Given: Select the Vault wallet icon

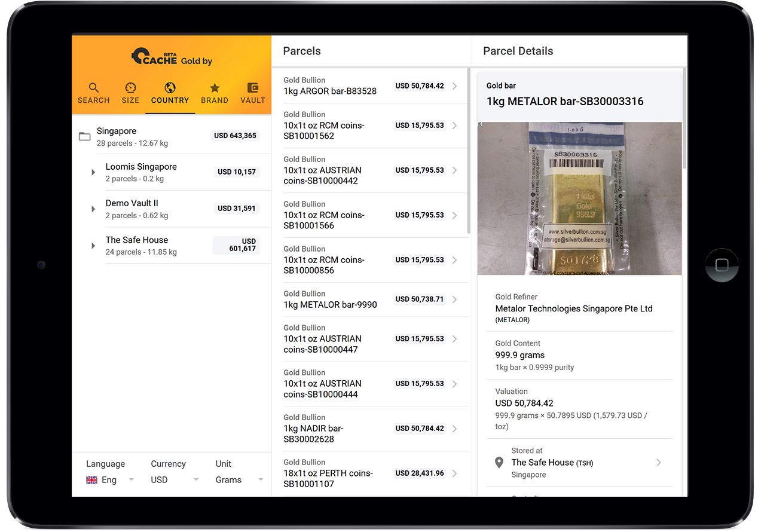Looking at the screenshot, I should click(252, 88).
